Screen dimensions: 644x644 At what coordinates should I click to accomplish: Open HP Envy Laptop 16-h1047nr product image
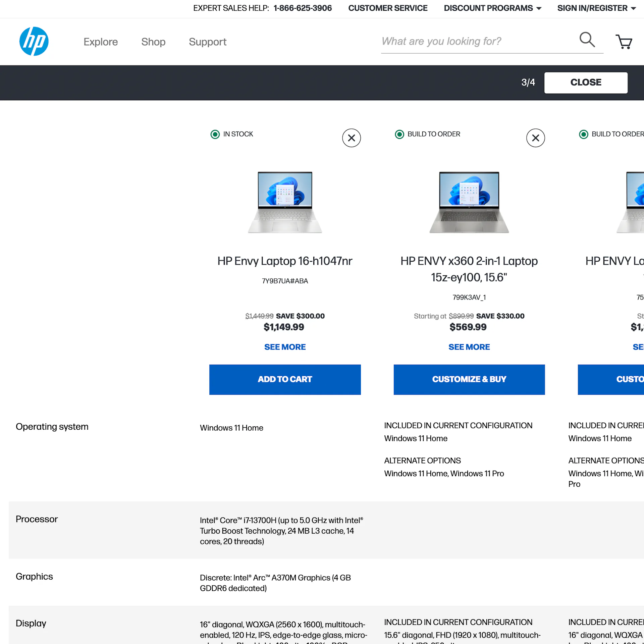[285, 202]
